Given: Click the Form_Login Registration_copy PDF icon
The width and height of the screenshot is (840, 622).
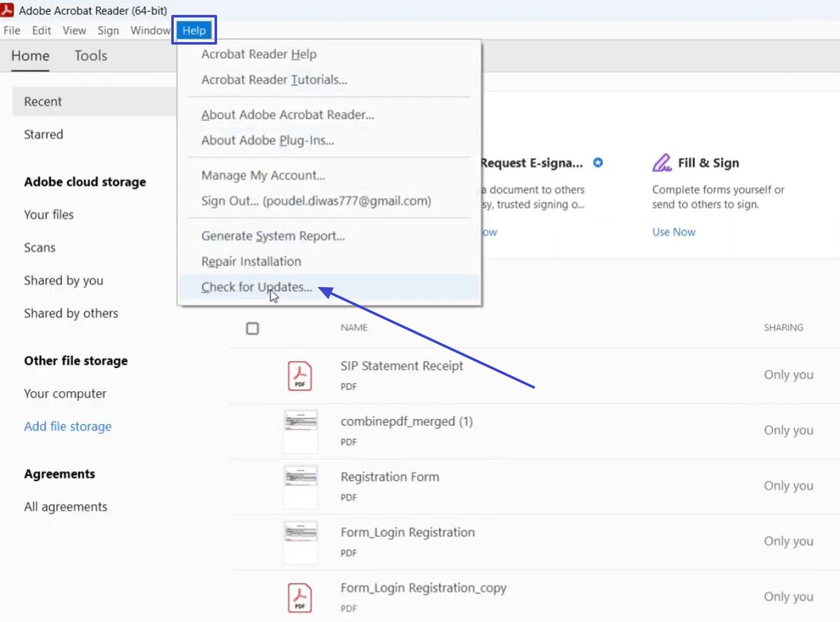Looking at the screenshot, I should click(300, 597).
